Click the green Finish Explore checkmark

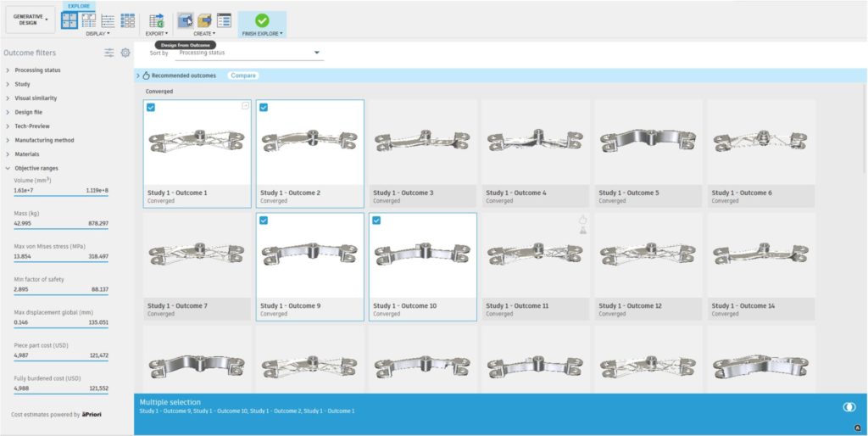pos(263,20)
